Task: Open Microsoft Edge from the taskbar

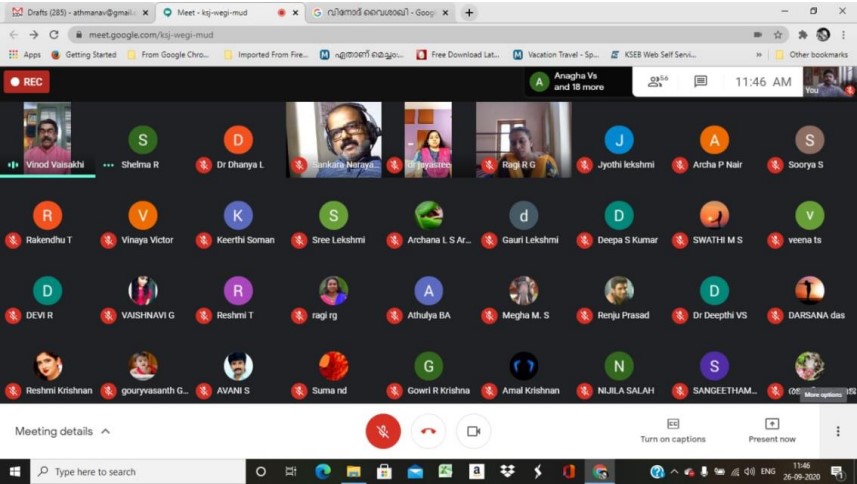Action: (x=322, y=471)
